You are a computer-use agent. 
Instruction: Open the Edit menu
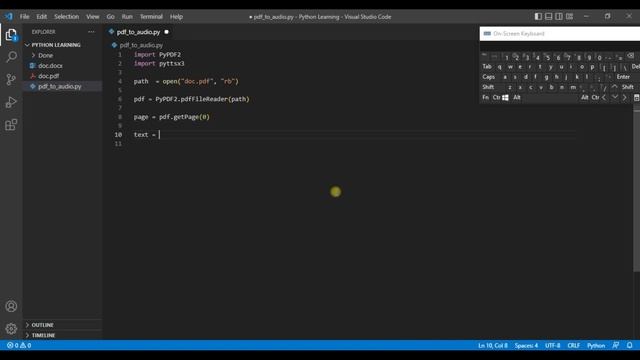(x=42, y=17)
